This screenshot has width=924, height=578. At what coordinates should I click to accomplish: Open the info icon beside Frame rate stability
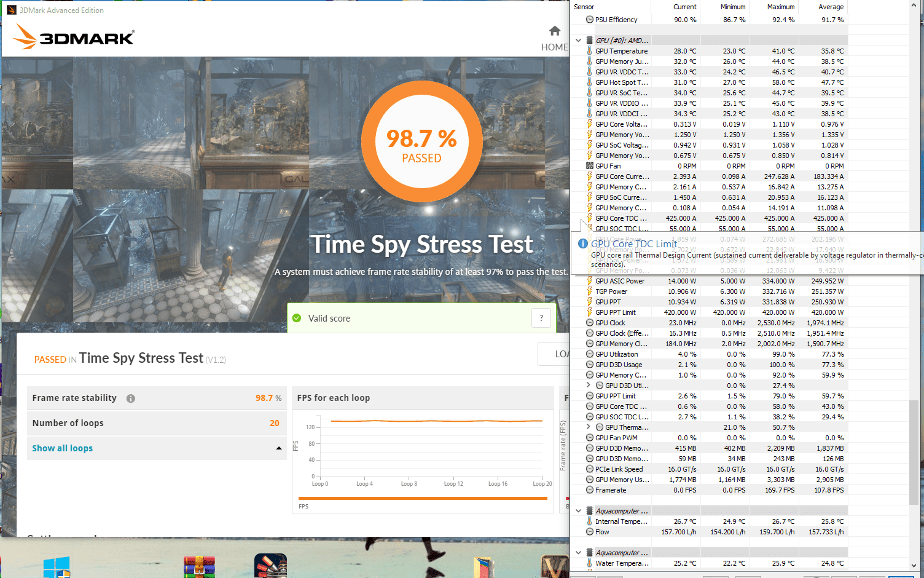pyautogui.click(x=131, y=398)
